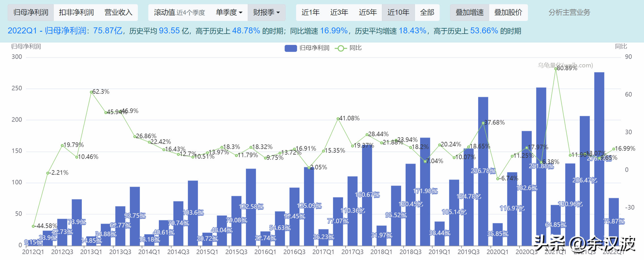Toggle the 叠加增速 overlay
The image size is (644, 260).
point(469,12)
